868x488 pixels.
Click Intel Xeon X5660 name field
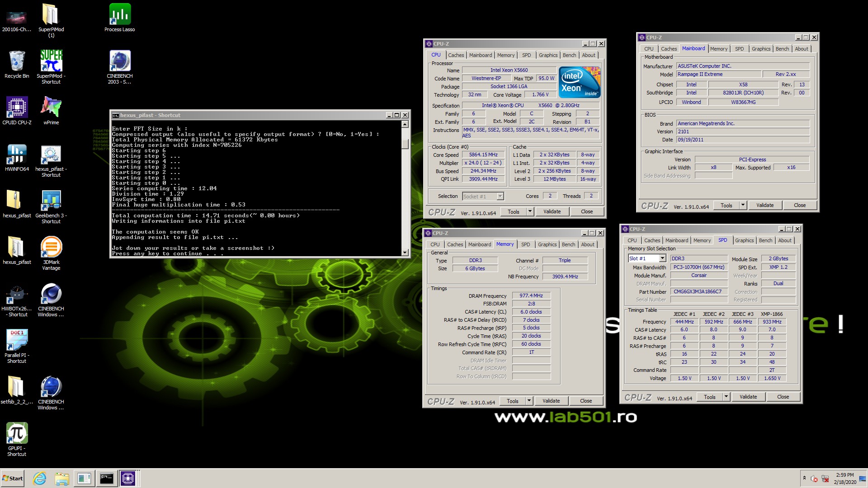(x=509, y=70)
